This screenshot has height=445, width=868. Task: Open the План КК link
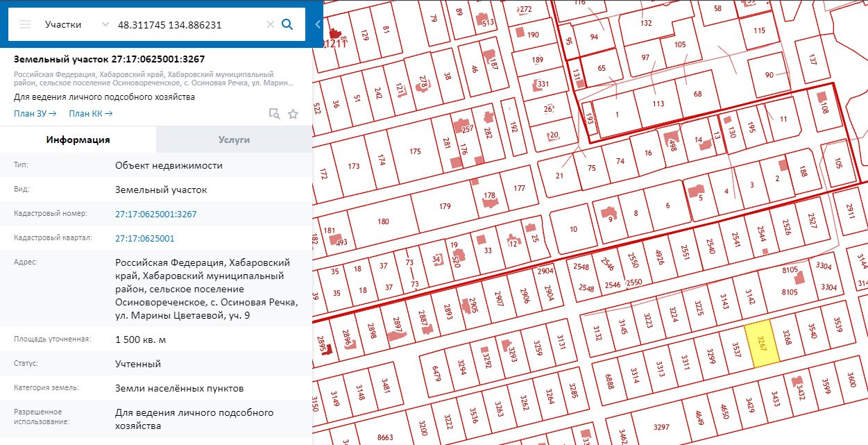[x=90, y=113]
